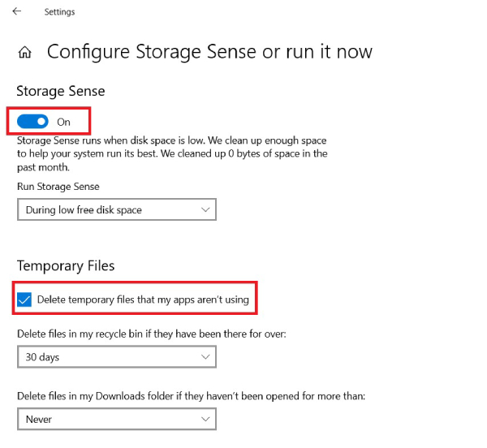Turn off the Storage Sense toggle switch

click(x=33, y=122)
